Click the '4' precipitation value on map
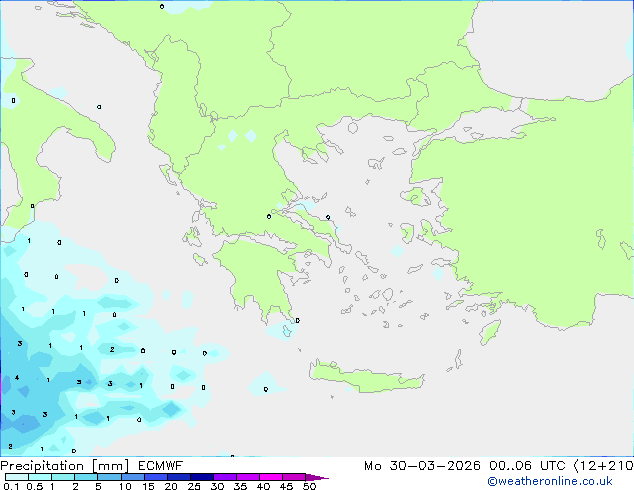Viewport: 634px width, 490px height. [17, 378]
